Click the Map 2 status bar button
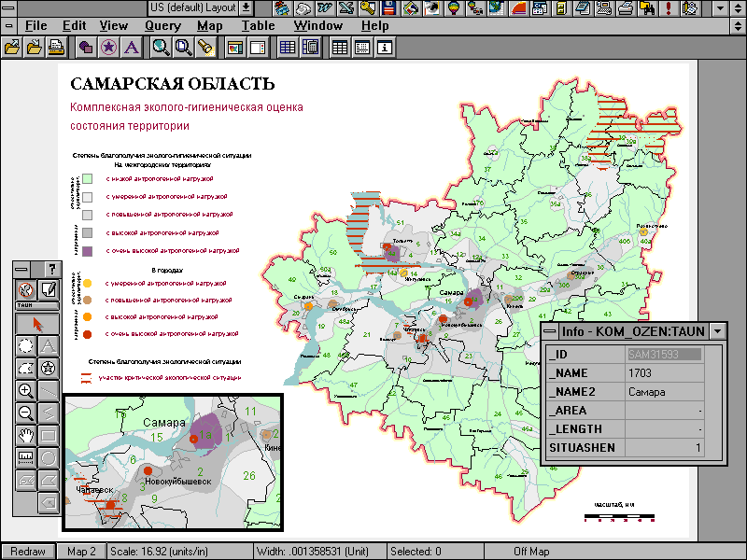Image resolution: width=747 pixels, height=560 pixels. tap(82, 552)
